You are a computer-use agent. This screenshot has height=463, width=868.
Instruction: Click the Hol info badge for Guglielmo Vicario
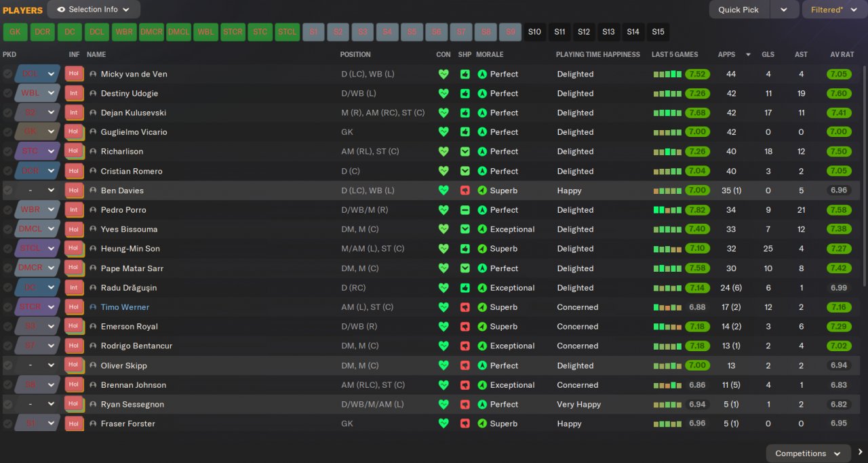click(74, 132)
